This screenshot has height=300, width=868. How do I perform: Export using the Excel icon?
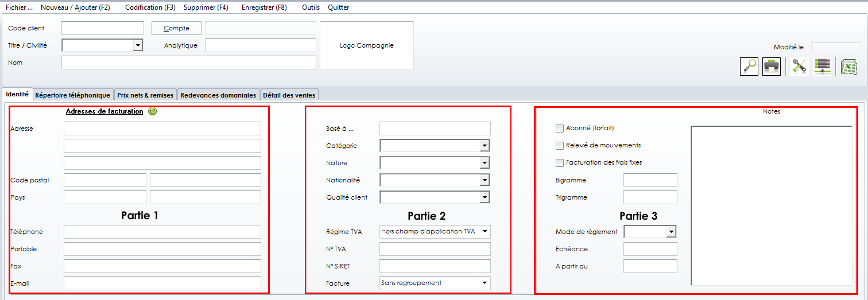click(848, 67)
